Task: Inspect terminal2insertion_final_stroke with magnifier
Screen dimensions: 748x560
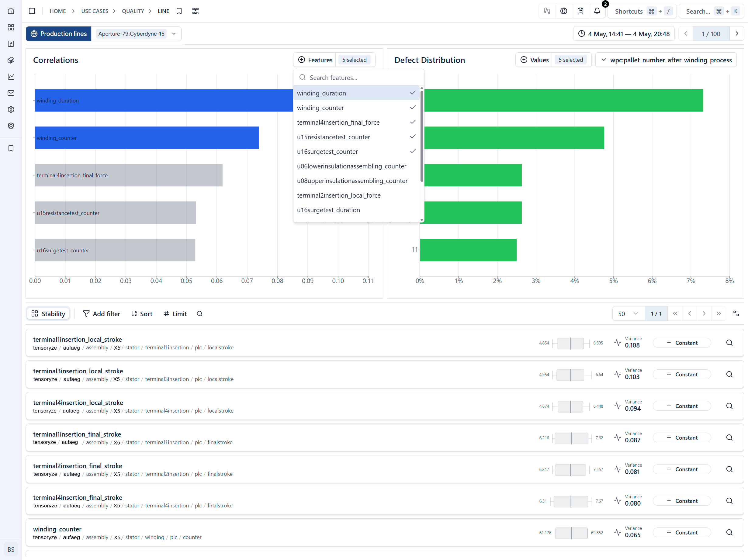Action: coord(729,469)
